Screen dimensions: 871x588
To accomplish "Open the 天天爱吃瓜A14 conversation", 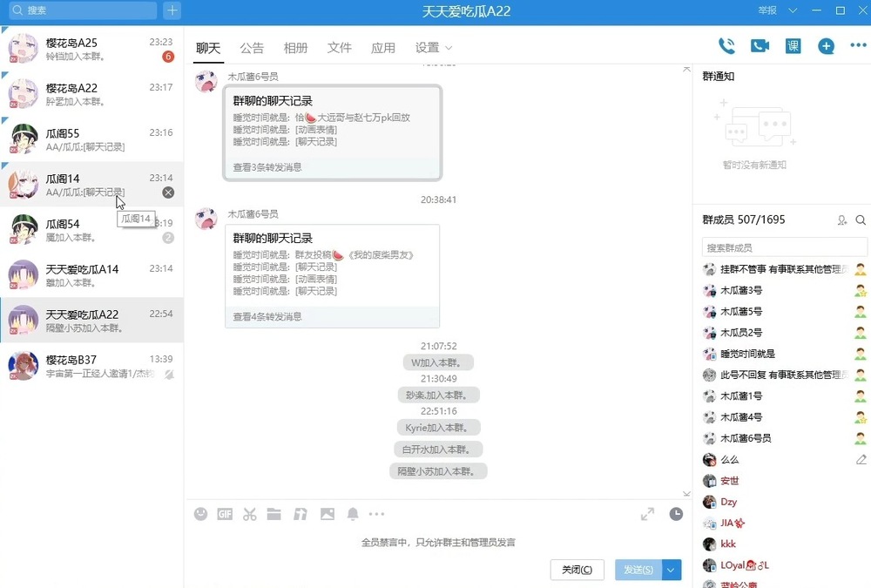I will pyautogui.click(x=91, y=275).
